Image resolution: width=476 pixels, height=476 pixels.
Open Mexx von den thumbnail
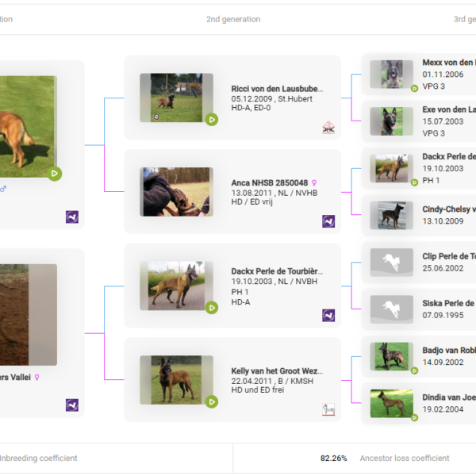click(392, 75)
